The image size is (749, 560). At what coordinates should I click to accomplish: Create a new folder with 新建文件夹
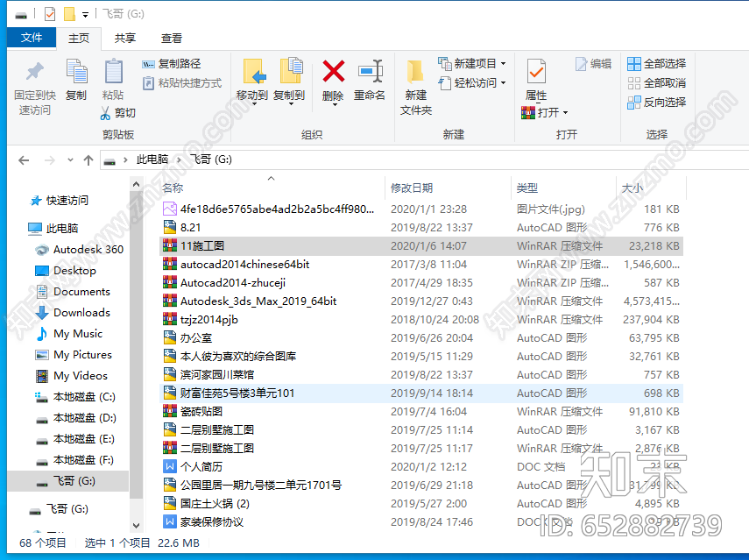(415, 89)
